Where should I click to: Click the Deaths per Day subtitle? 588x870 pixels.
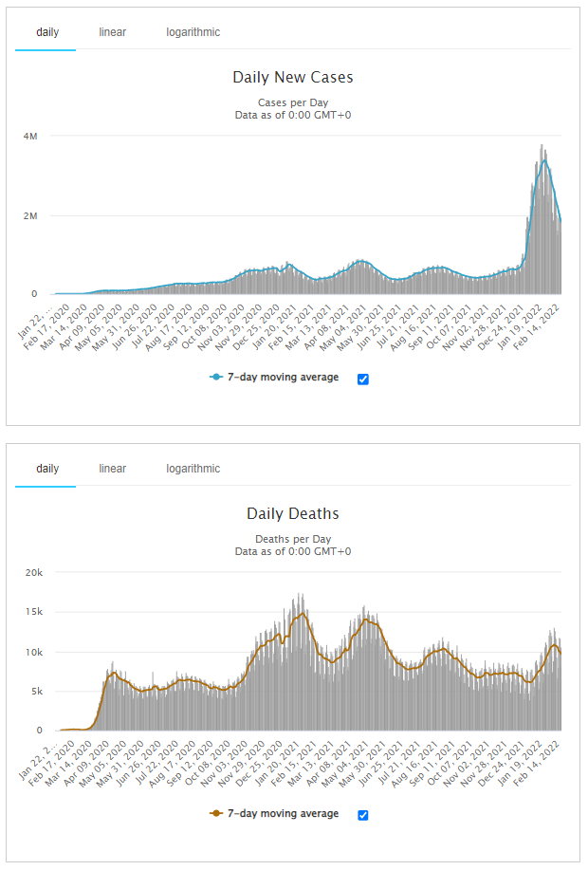(292, 539)
